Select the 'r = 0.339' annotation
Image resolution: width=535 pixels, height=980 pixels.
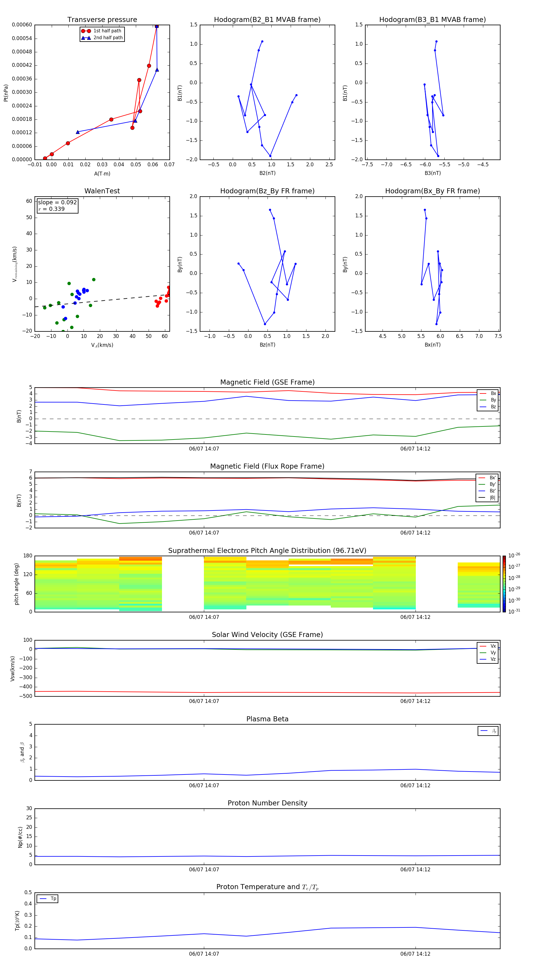[x=51, y=209]
